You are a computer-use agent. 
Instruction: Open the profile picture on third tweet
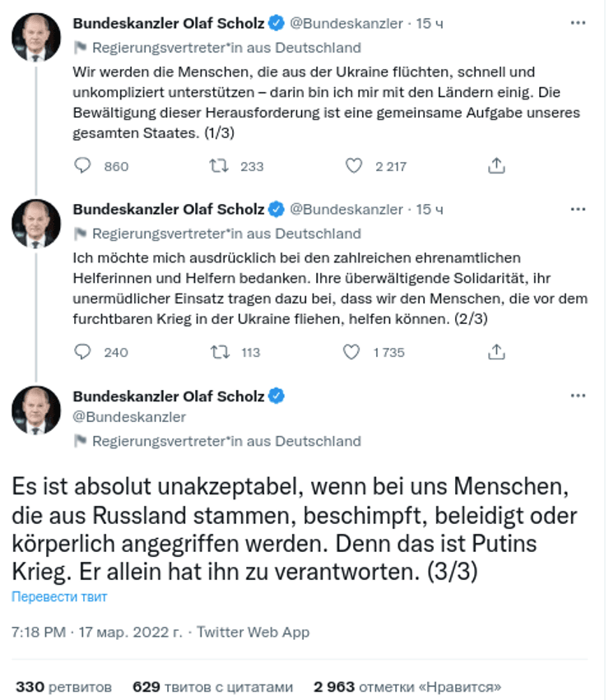(x=36, y=410)
